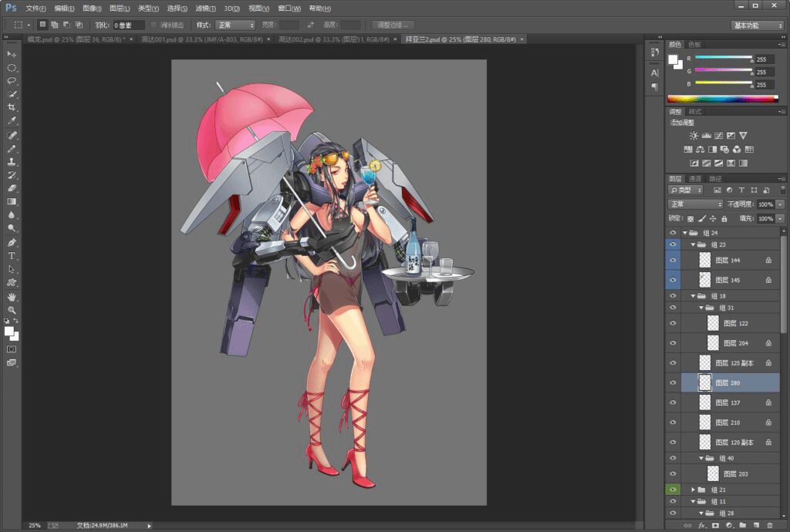Select the Crop tool
Image resolution: width=790 pixels, height=532 pixels.
point(12,107)
